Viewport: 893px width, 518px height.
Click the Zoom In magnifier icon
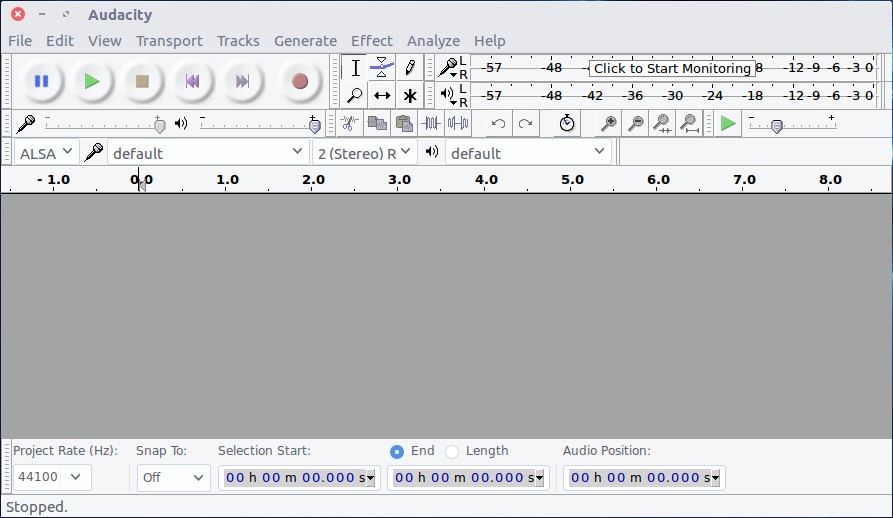[608, 124]
